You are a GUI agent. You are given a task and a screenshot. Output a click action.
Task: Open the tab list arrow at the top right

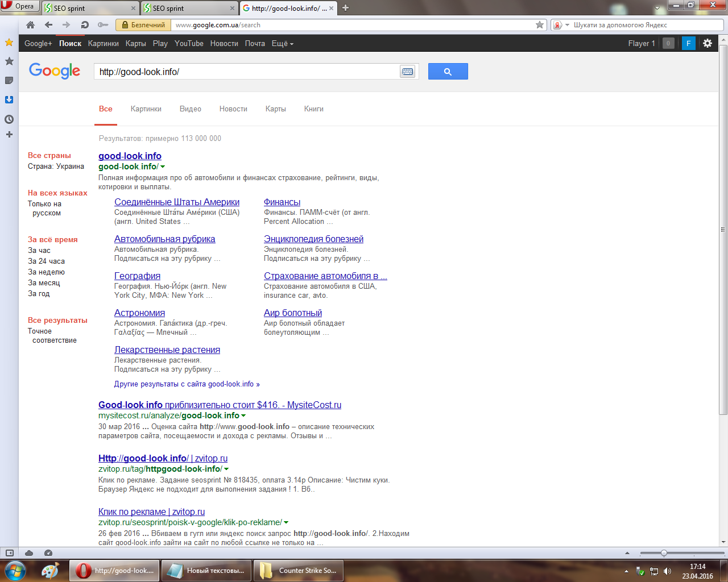point(657,8)
